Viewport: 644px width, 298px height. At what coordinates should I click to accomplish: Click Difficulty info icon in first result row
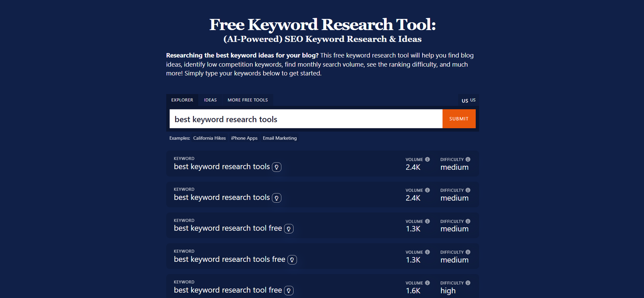click(x=468, y=159)
